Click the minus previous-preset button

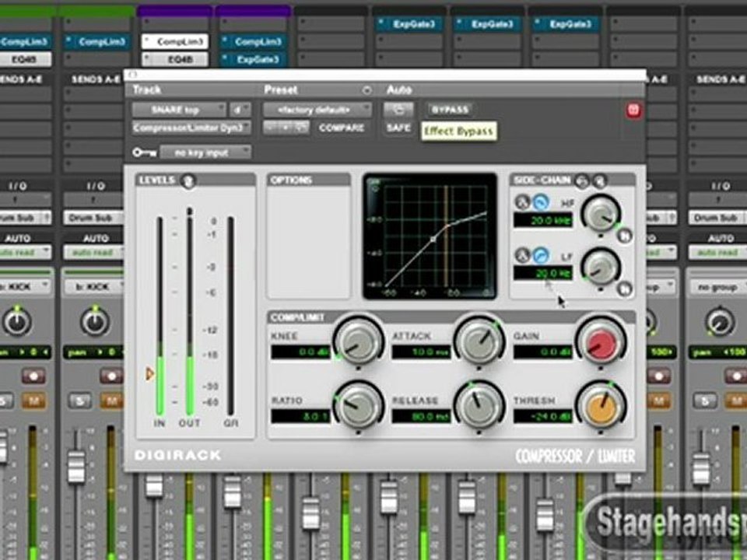point(271,128)
